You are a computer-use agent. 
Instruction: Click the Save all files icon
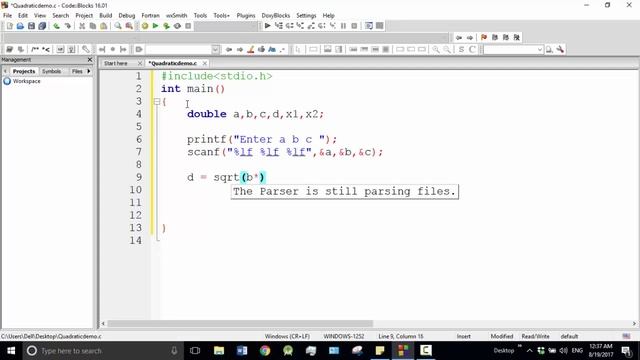[42, 26]
